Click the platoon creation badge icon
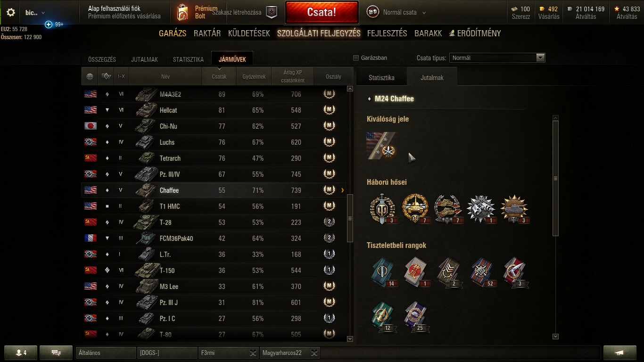The height and width of the screenshot is (362, 644). pyautogui.click(x=272, y=12)
